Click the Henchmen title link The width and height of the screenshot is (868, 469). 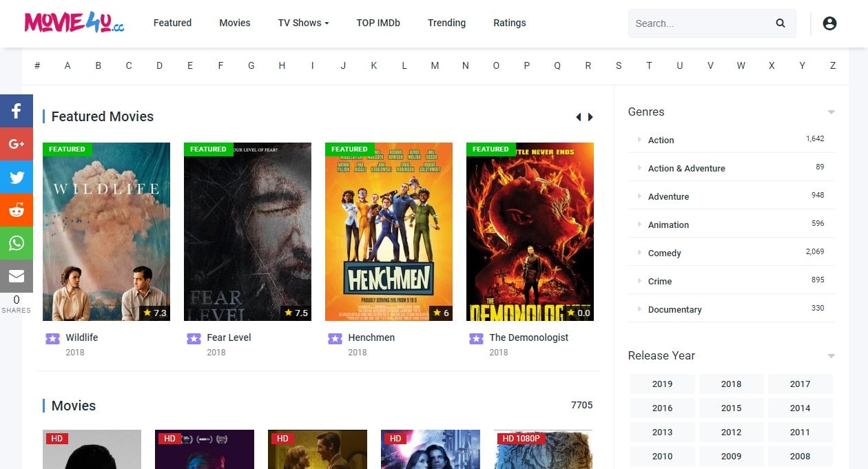point(371,337)
